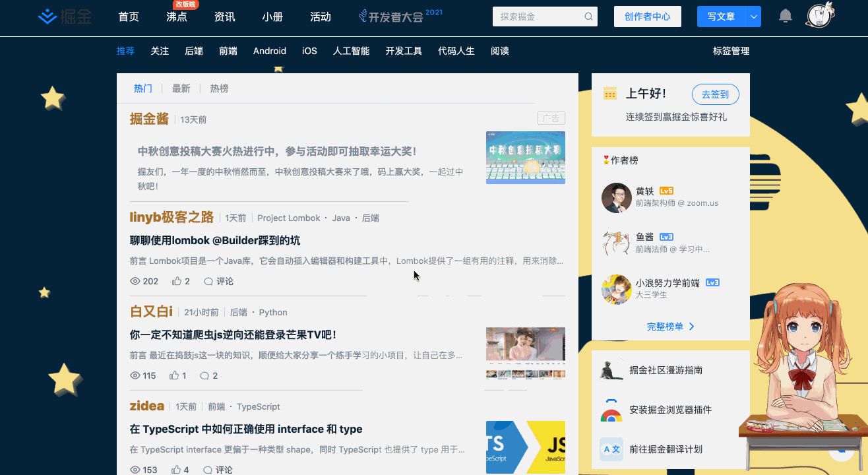
Task: Click the calendar check-in icon
Action: tap(610, 94)
